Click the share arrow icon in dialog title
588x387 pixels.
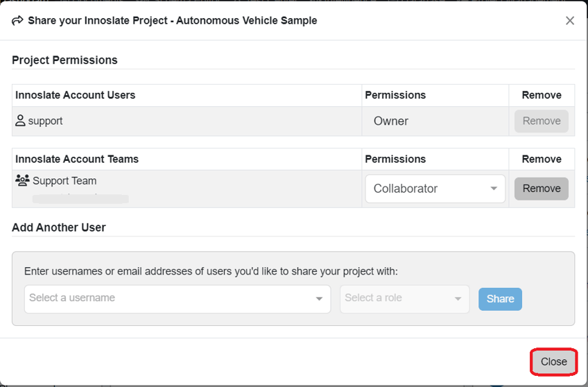[17, 21]
